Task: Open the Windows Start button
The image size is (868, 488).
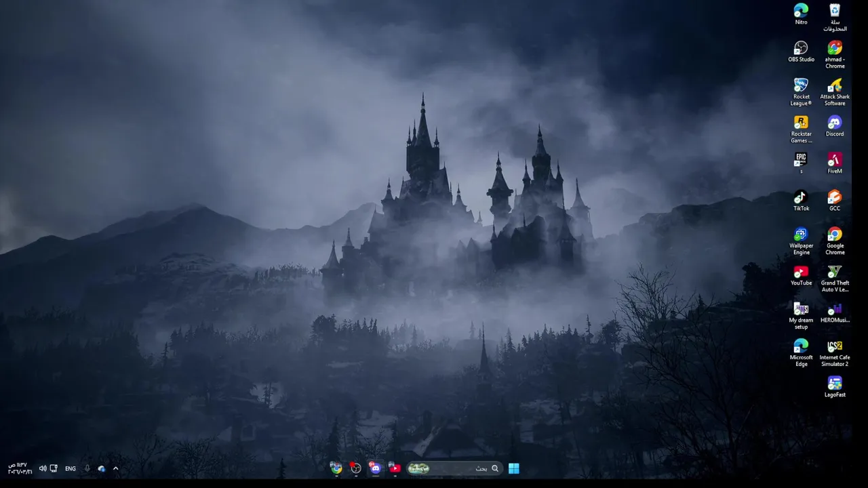Action: (514, 468)
